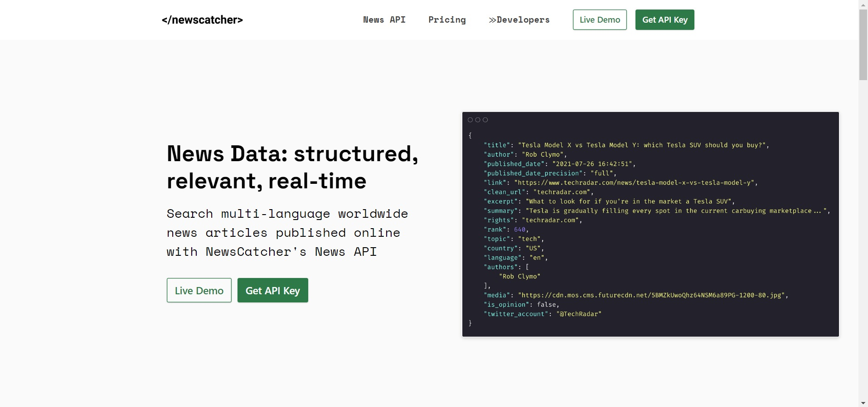Click the scrollbar up arrow

[x=863, y=4]
